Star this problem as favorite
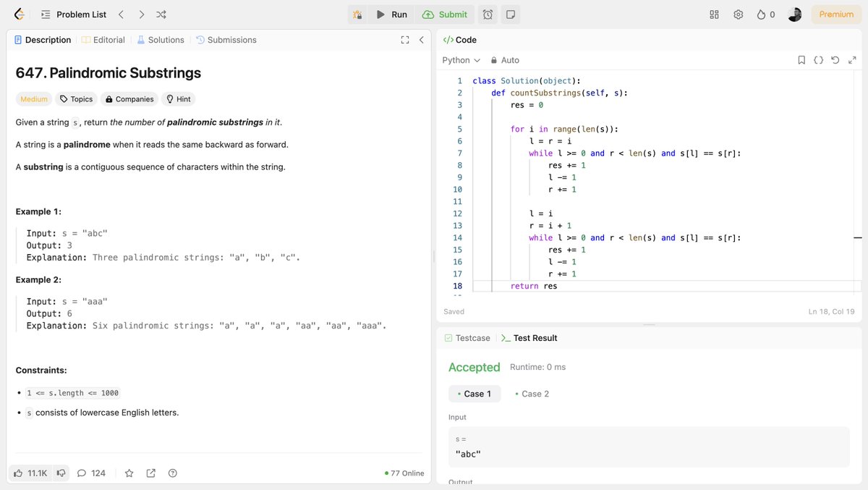The image size is (868, 490). click(129, 473)
